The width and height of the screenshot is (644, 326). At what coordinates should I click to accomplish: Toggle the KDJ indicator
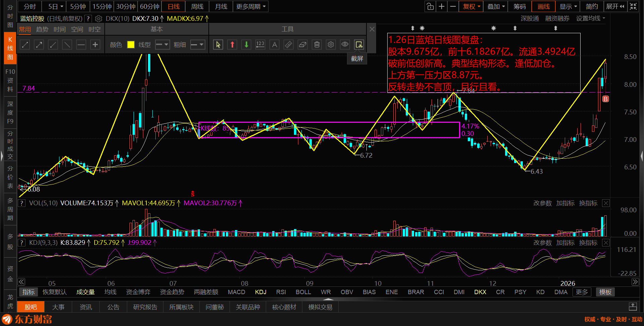(261, 292)
